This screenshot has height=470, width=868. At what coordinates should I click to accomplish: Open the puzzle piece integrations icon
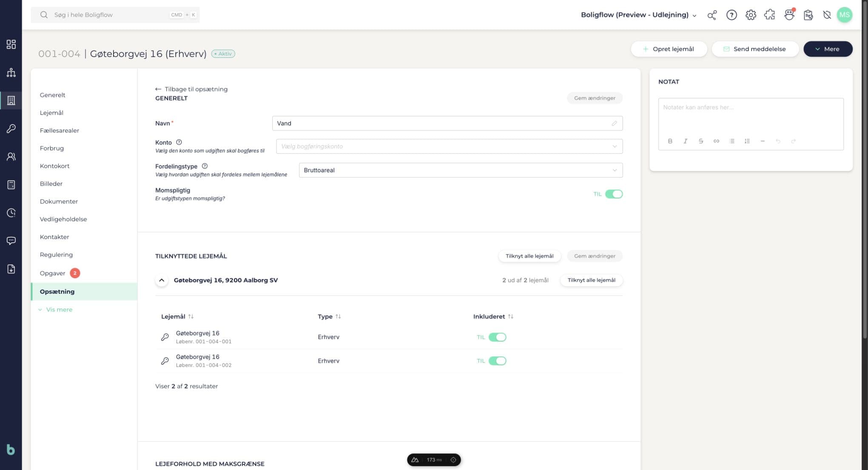[x=769, y=15]
